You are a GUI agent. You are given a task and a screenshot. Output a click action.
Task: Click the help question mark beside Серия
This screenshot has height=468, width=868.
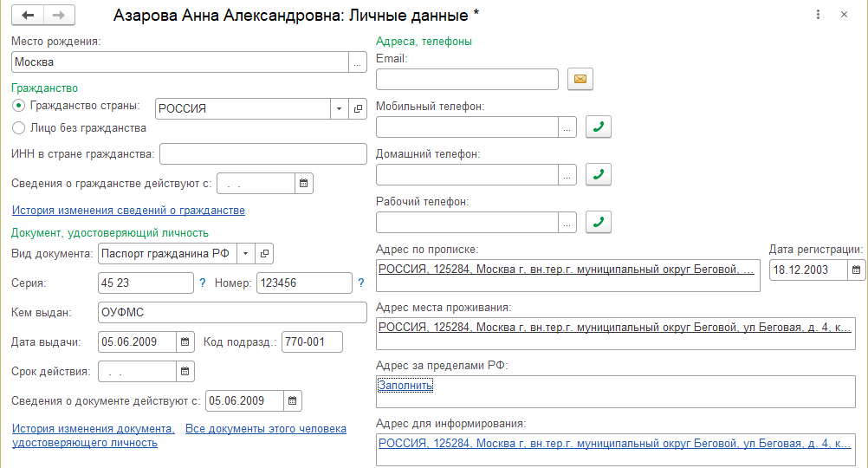(x=203, y=283)
